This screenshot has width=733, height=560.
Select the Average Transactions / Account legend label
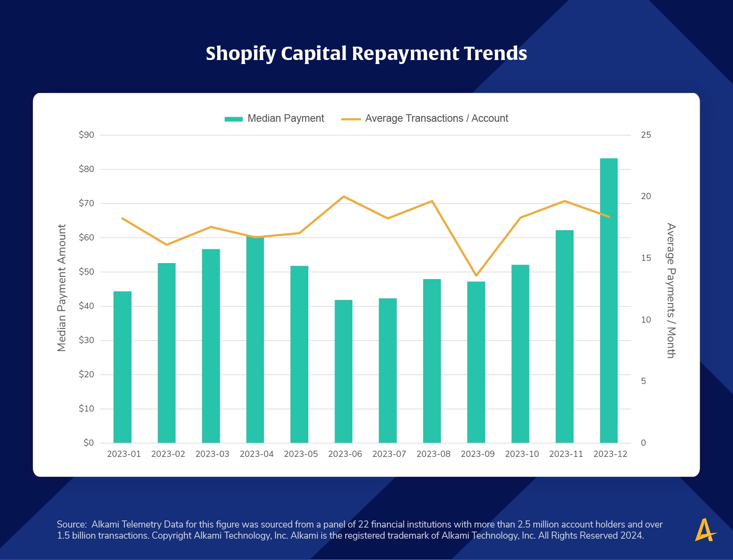pyautogui.click(x=437, y=118)
